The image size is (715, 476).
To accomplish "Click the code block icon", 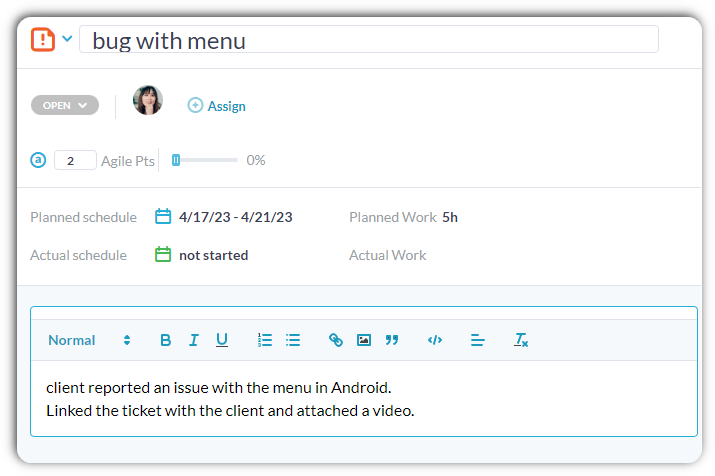I will coord(435,340).
